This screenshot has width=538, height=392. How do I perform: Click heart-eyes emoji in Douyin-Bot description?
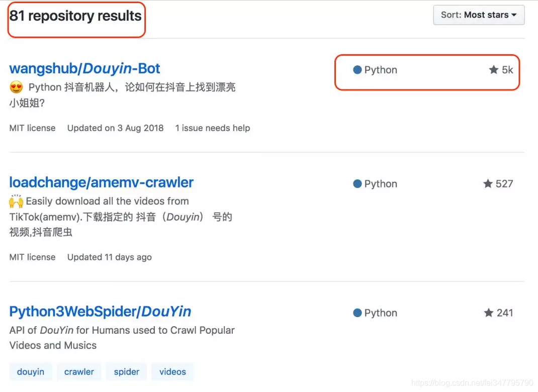[x=16, y=87]
